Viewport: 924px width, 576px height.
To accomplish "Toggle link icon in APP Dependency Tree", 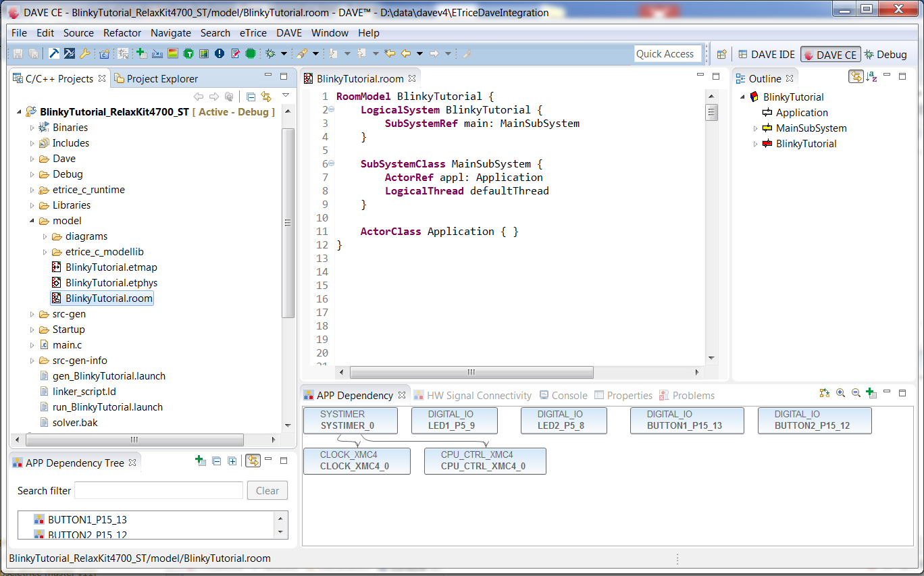I will click(253, 461).
